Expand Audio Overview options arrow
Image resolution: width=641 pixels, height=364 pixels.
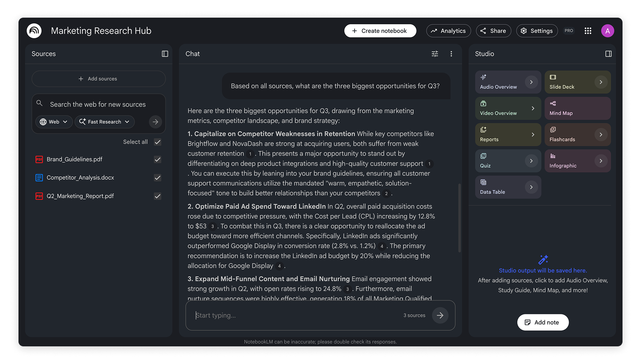(531, 82)
